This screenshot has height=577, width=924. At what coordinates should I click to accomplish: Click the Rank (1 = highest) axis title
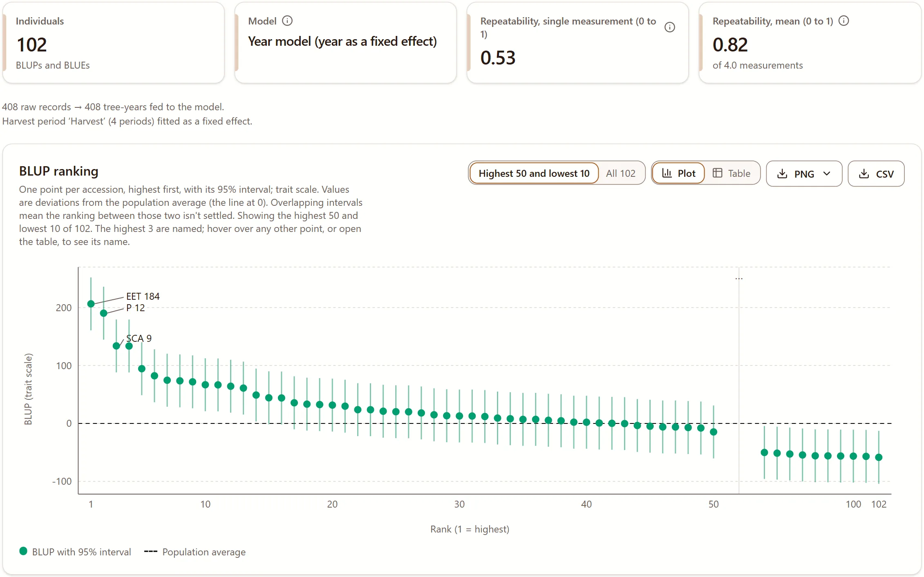click(x=470, y=529)
